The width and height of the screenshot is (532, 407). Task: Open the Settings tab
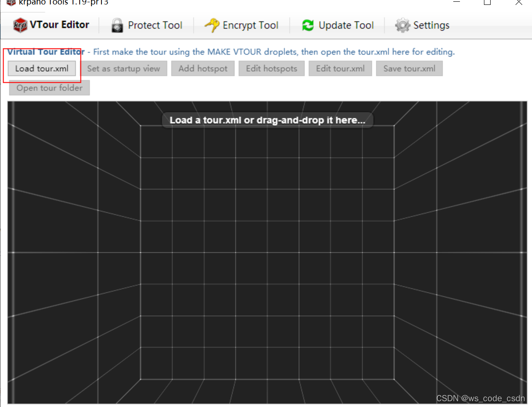423,25
